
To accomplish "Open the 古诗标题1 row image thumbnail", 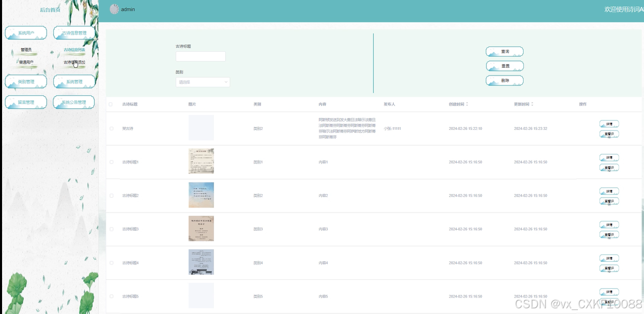I will point(201,161).
